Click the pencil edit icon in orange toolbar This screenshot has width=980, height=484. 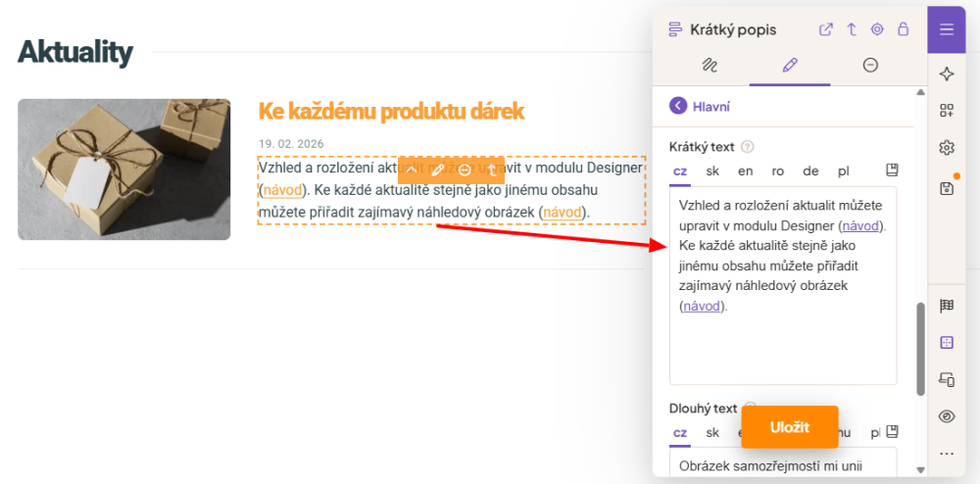437,170
